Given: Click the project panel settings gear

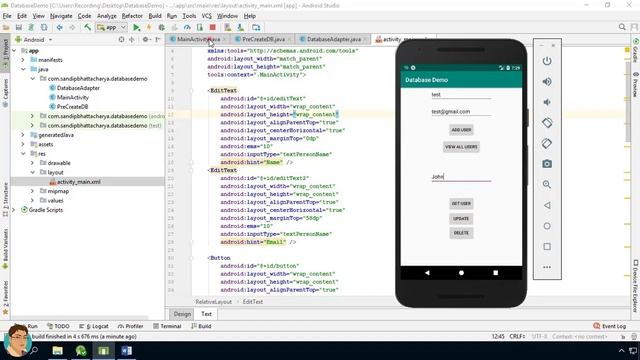Looking at the screenshot, I should 146,40.
